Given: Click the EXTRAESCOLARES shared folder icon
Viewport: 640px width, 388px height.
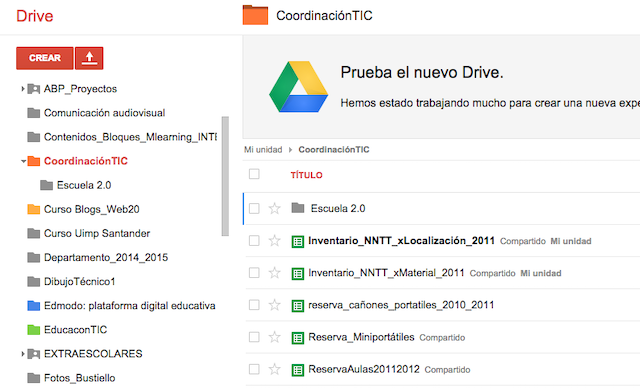Looking at the screenshot, I should point(33,354).
